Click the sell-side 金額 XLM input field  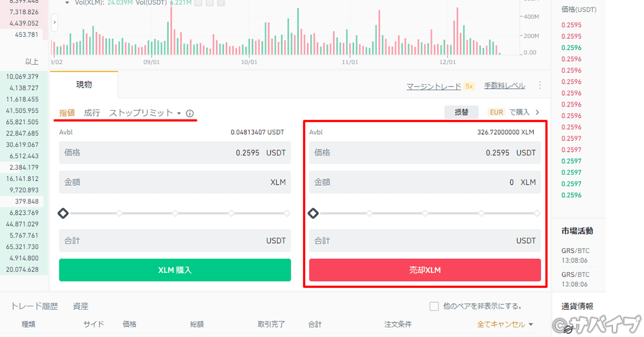pos(425,182)
